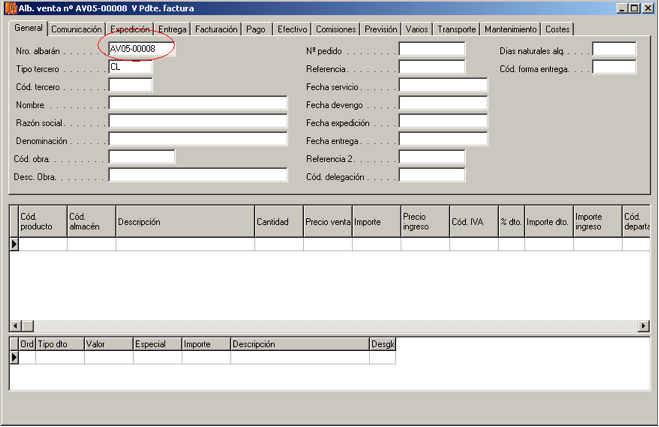Click the application icon in title bar
Screen dimensions: 659x427
pos(11,8)
